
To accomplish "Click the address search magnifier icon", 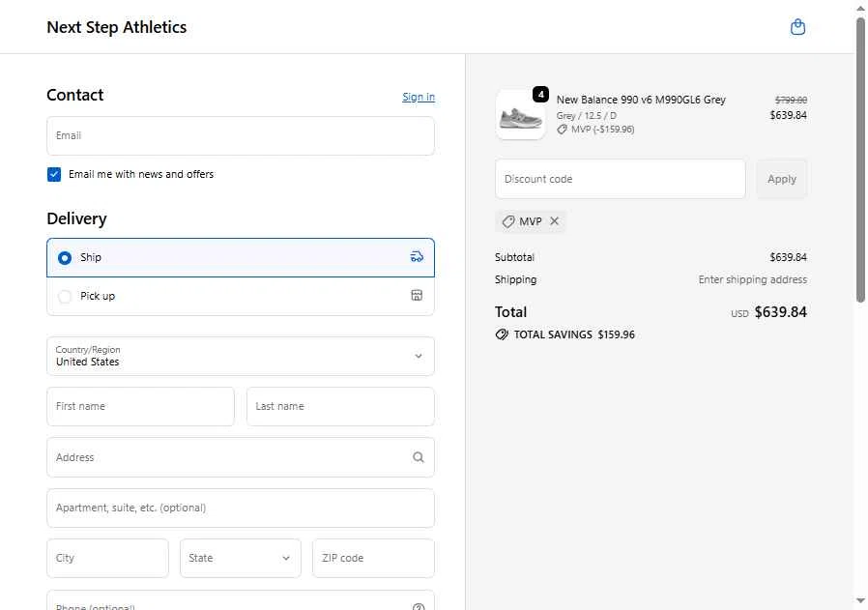I will point(419,457).
